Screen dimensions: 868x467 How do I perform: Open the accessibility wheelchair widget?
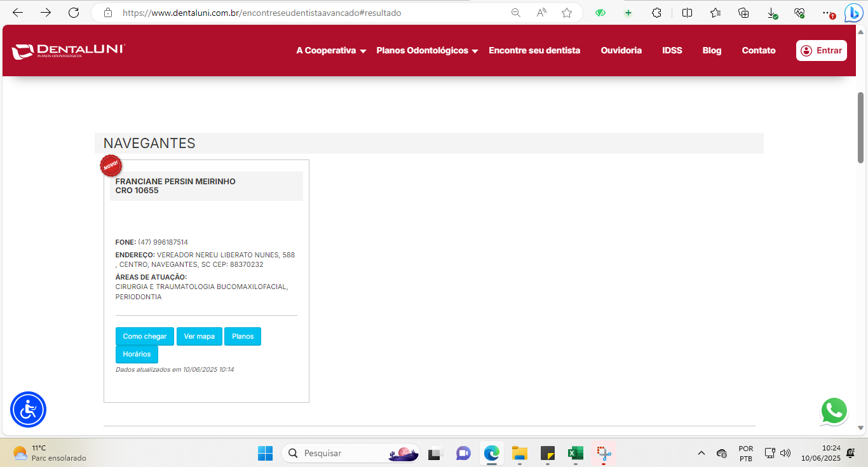click(29, 410)
